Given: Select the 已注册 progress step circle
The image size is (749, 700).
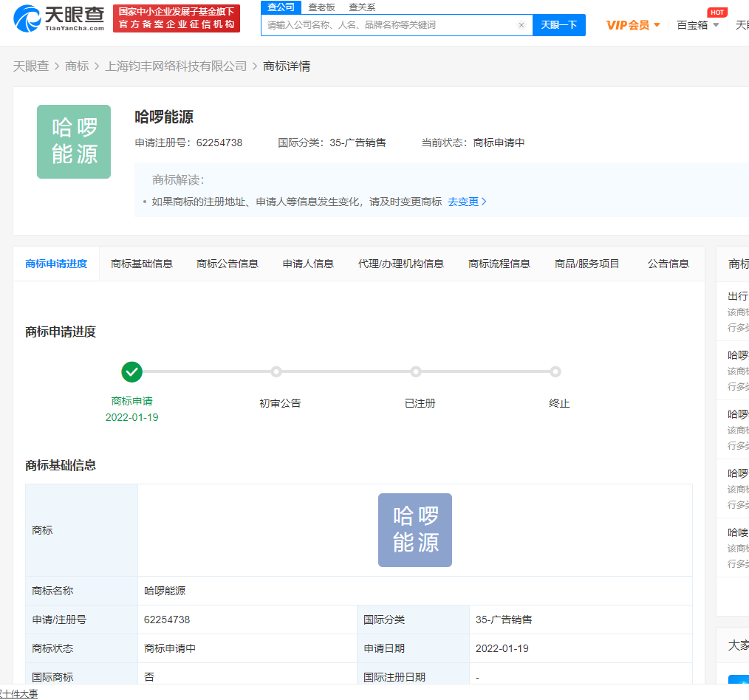Looking at the screenshot, I should [416, 372].
